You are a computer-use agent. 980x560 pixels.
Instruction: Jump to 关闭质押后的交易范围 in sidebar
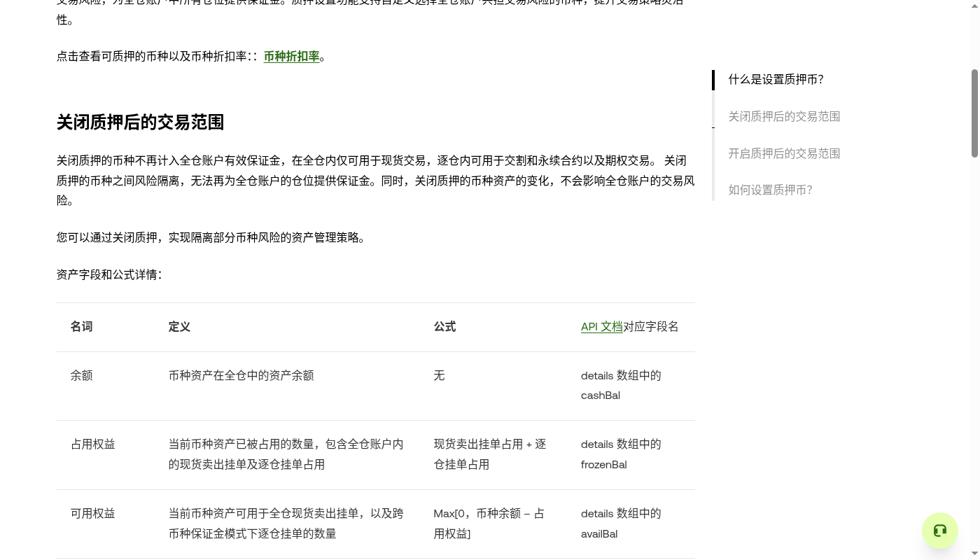[784, 117]
